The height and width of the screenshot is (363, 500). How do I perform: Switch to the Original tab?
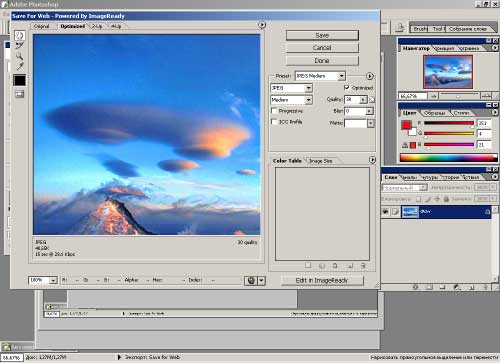(x=42, y=26)
